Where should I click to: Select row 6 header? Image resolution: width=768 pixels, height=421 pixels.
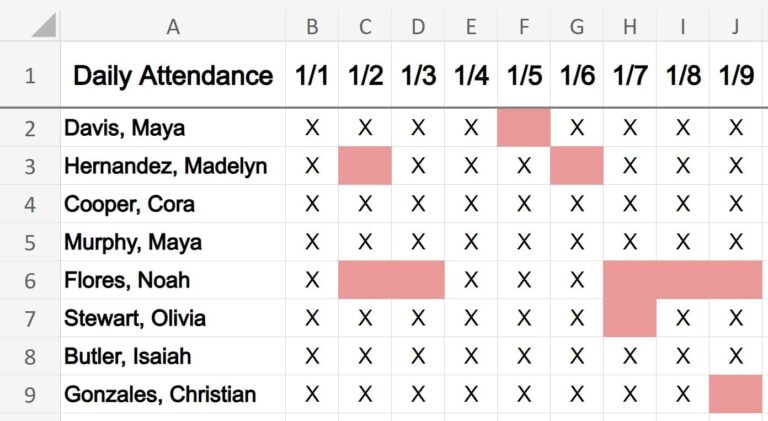click(30, 281)
